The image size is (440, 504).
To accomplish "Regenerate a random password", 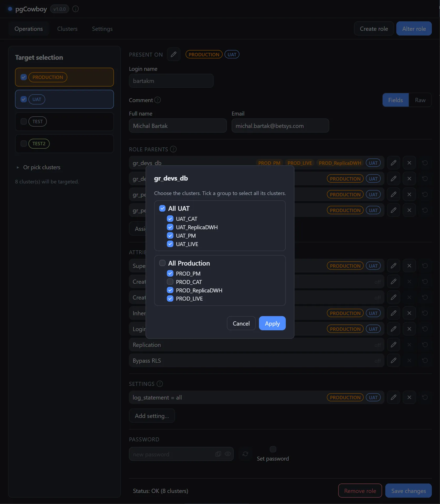I will click(245, 454).
